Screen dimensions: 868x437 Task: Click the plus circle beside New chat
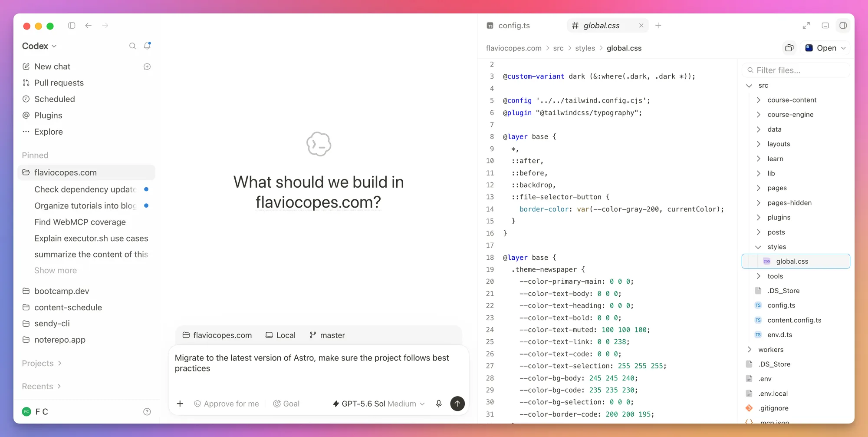click(x=147, y=66)
